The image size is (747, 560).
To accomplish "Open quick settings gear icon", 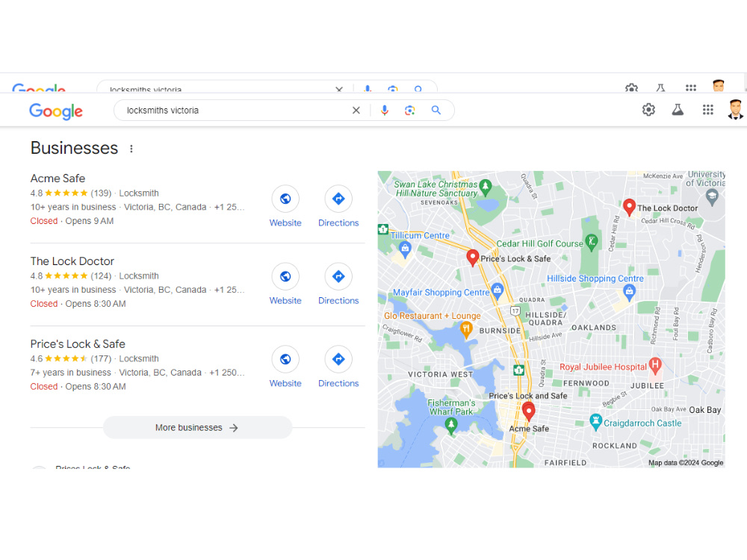I will 648,110.
